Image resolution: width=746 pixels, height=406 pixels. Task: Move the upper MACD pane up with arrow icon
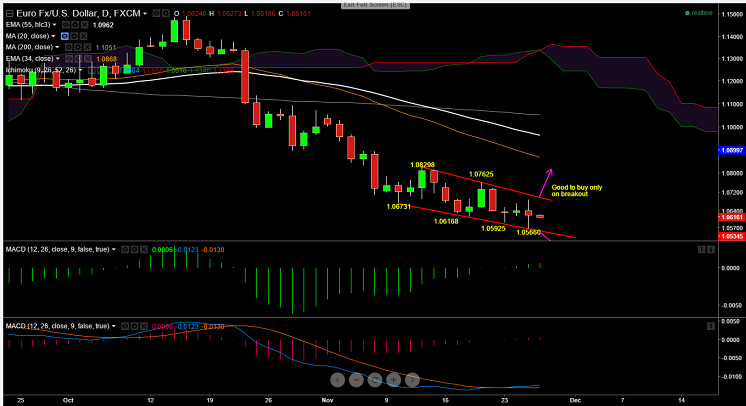[701, 249]
